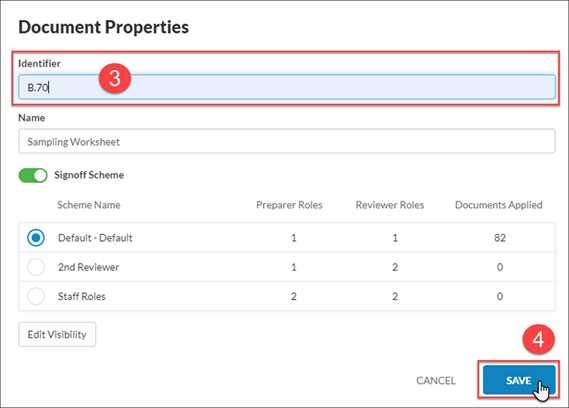Click the Reviewer Roles column header
The width and height of the screenshot is (569, 408).
point(390,205)
